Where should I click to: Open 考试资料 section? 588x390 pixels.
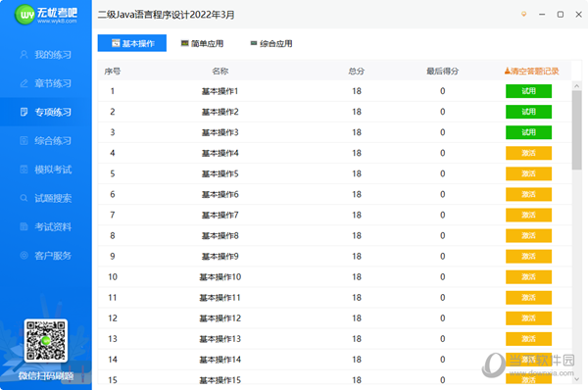click(46, 227)
